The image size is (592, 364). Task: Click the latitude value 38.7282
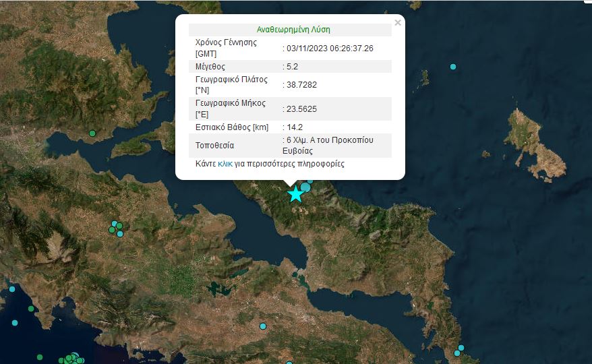coord(301,85)
